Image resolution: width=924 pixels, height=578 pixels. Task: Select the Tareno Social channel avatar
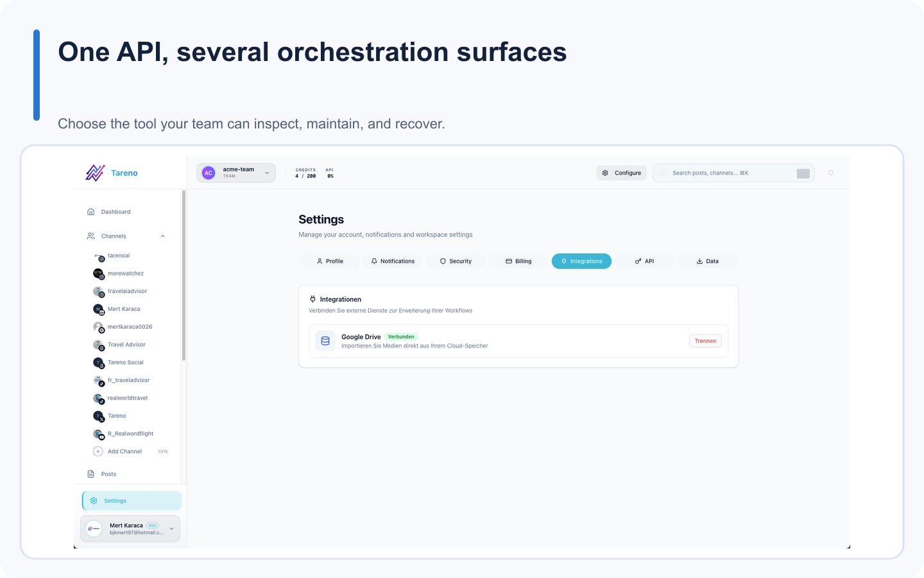tap(98, 363)
